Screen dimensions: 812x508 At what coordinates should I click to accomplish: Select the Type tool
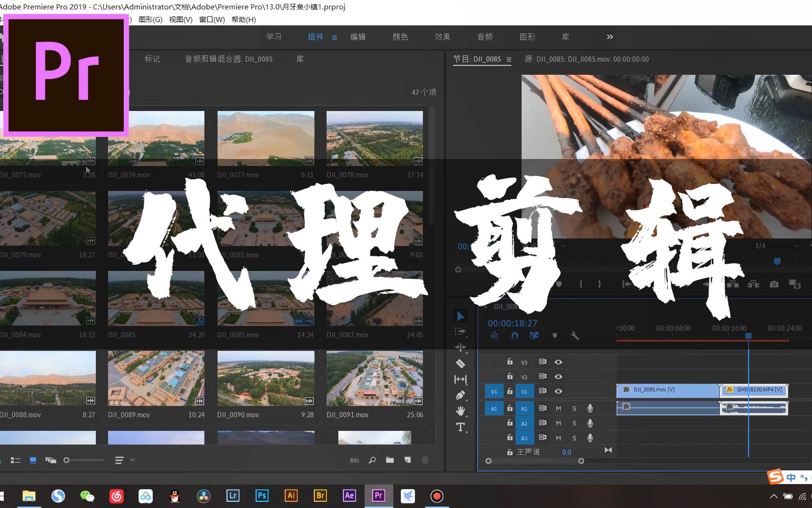(461, 427)
